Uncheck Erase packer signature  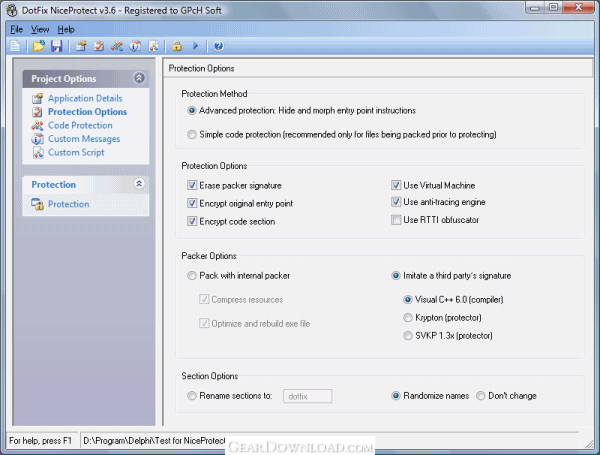point(192,186)
